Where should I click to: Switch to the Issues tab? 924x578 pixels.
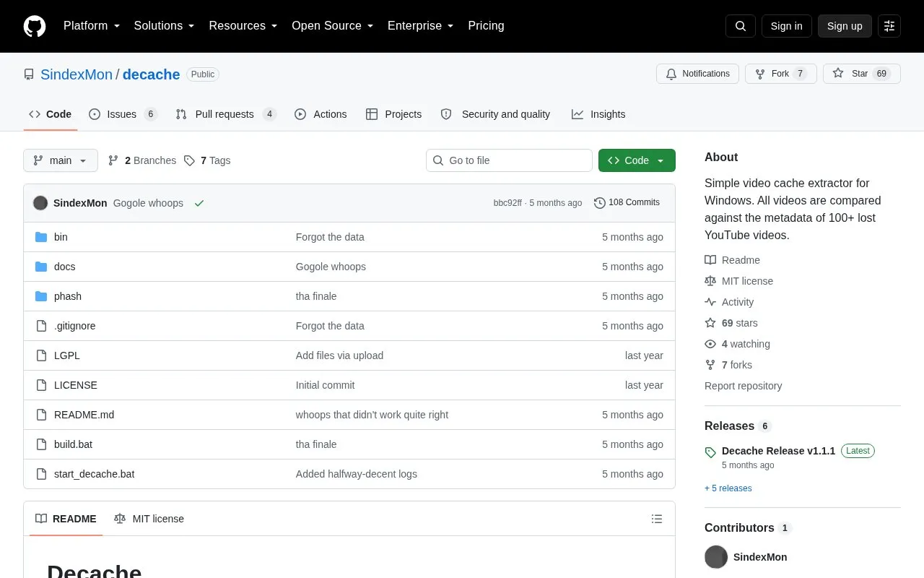point(123,114)
